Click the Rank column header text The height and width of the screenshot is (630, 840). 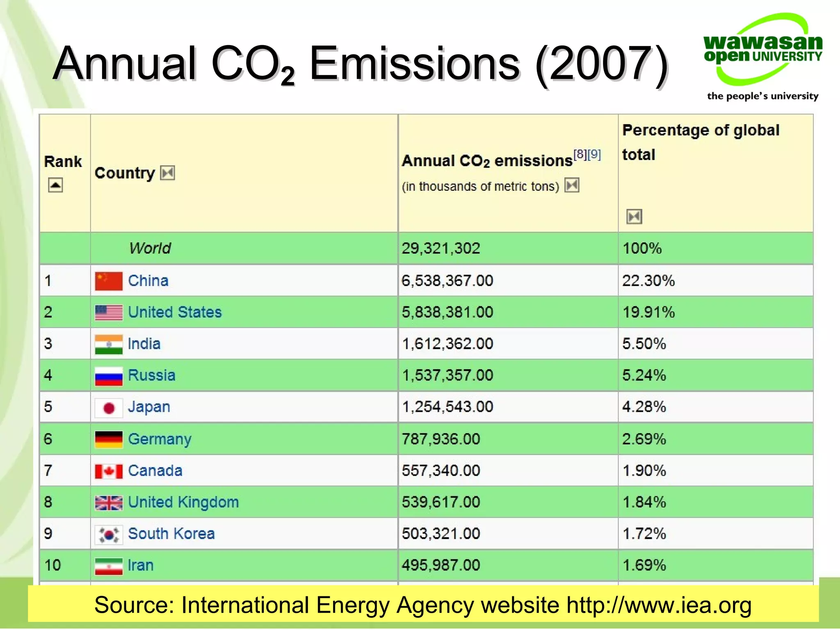(x=63, y=162)
